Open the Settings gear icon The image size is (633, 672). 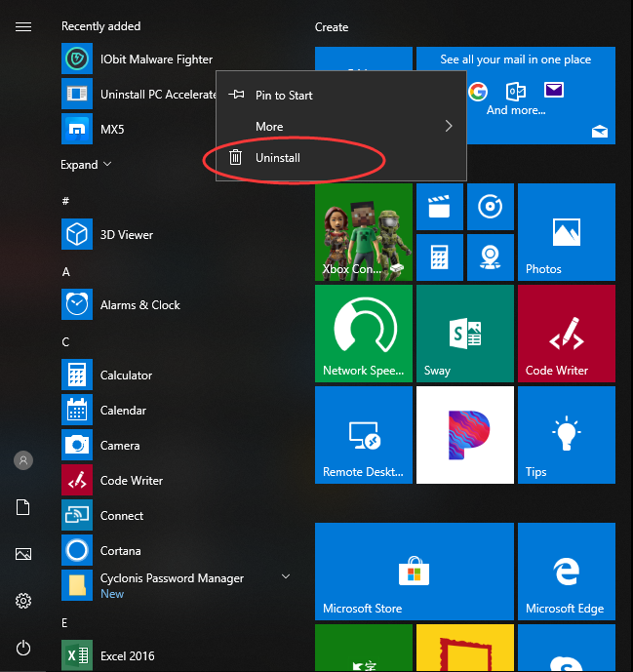23,601
